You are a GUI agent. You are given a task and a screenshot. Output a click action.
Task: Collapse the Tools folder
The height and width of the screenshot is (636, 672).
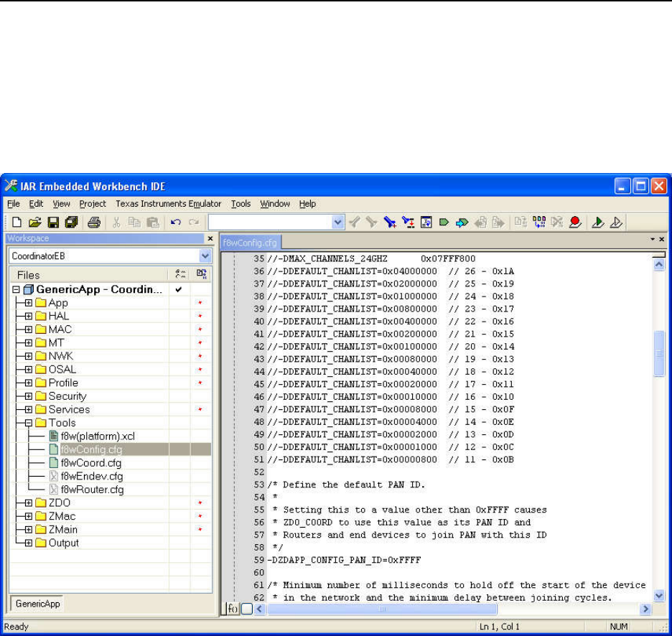coord(29,423)
